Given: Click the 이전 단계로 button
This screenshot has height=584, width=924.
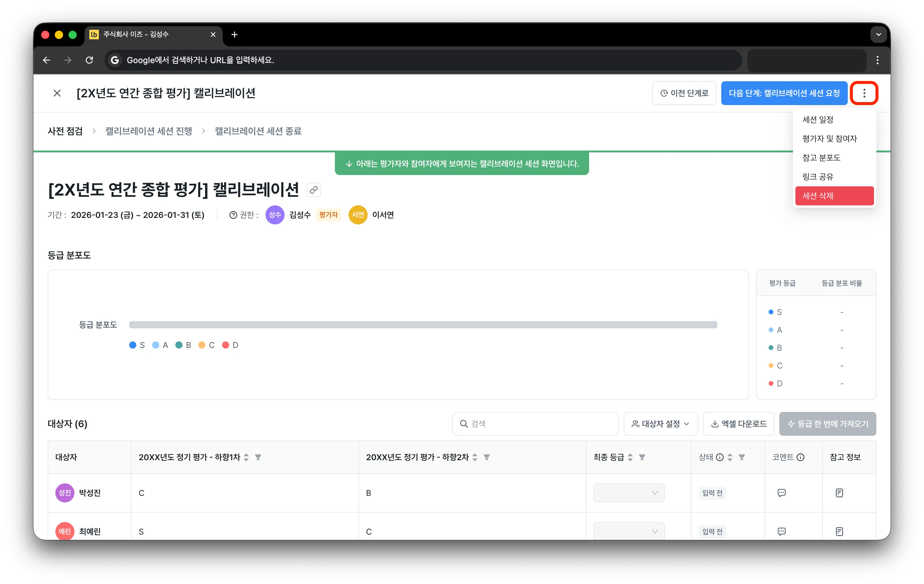Looking at the screenshot, I should point(684,93).
